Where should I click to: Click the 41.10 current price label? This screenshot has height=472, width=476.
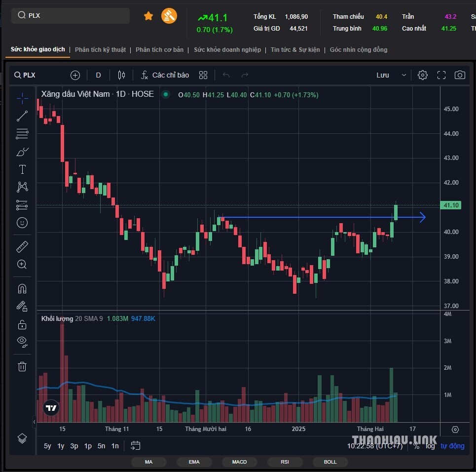pos(450,205)
